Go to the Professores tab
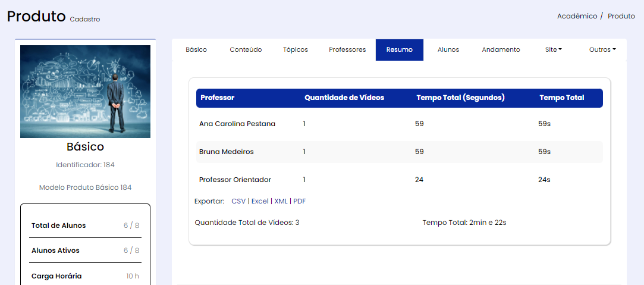 pyautogui.click(x=347, y=50)
